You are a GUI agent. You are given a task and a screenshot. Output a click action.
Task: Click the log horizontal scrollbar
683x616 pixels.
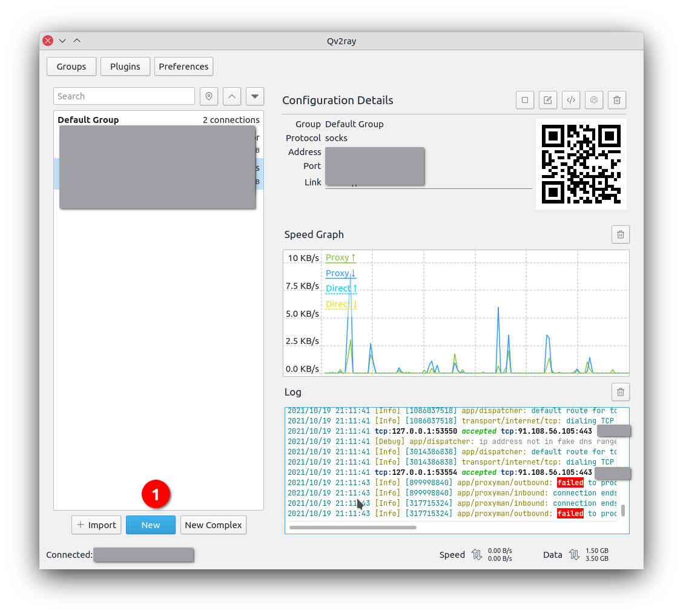(x=353, y=528)
